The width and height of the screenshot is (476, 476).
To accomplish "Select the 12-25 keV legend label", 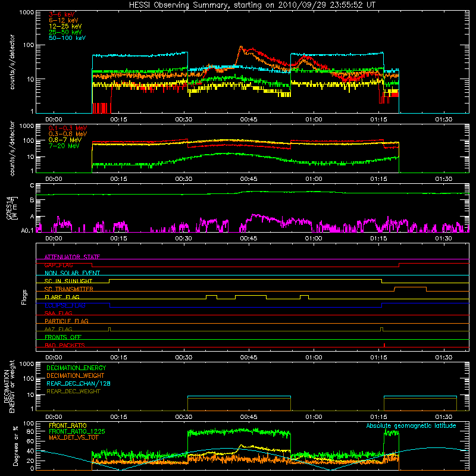I will coord(65,26).
